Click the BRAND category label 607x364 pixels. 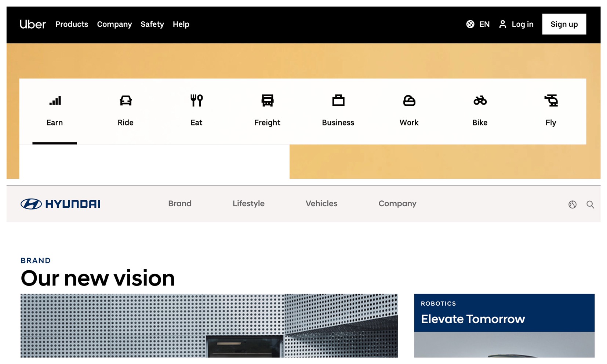(36, 261)
